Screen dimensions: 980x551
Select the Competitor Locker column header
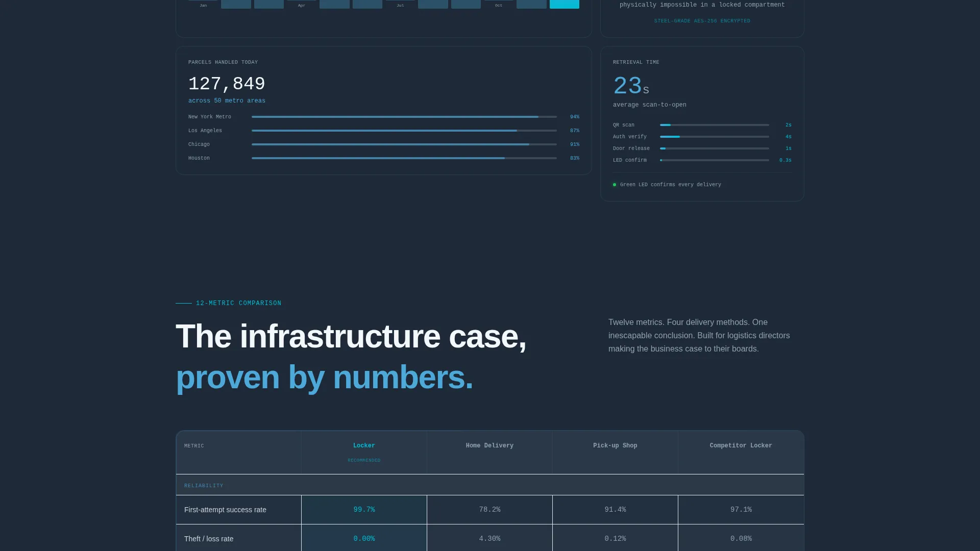741,453
